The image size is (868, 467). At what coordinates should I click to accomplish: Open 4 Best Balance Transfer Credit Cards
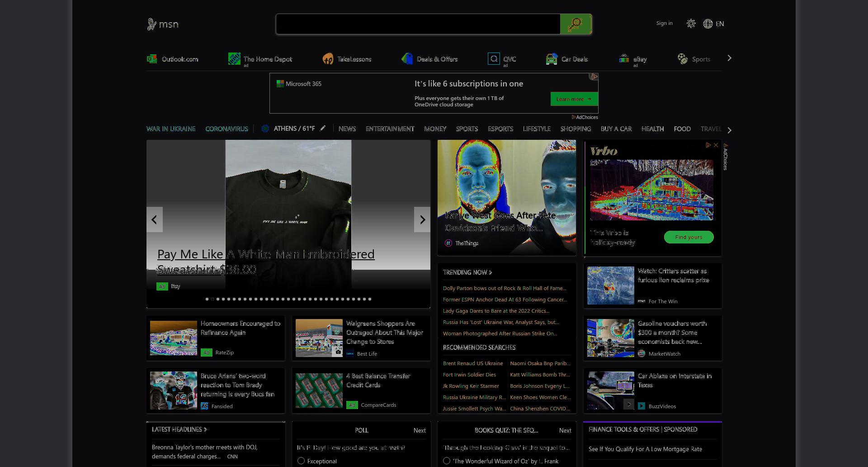[378, 380]
